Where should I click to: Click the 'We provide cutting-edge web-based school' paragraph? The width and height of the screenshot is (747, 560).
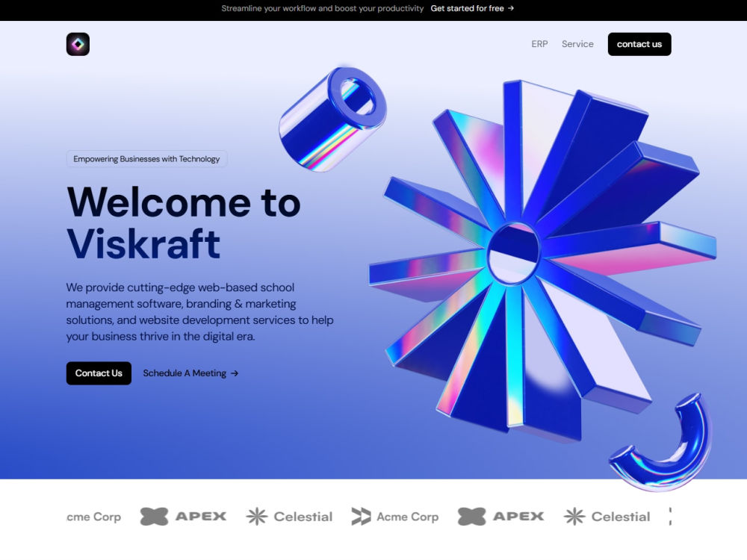(x=199, y=312)
